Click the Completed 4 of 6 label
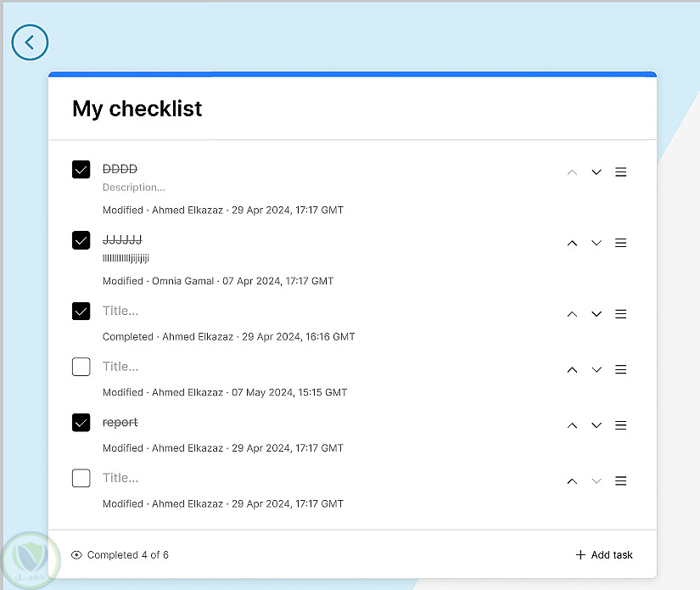Viewport: 700px width, 590px height. point(127,555)
